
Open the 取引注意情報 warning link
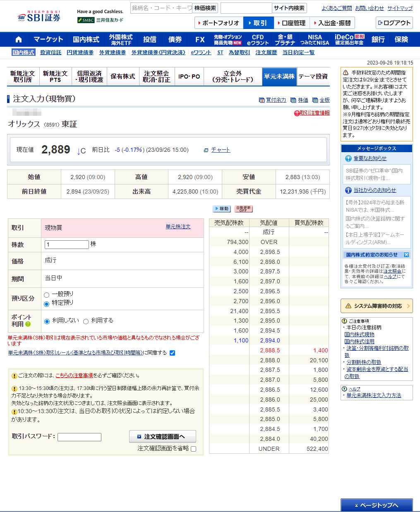click(314, 113)
